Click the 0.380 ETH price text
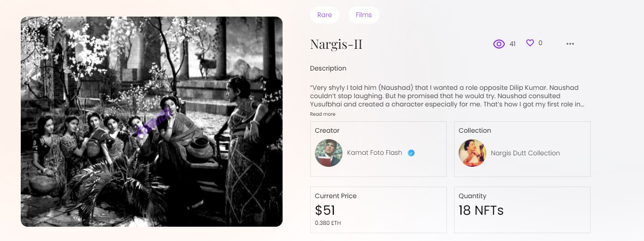 point(328,223)
